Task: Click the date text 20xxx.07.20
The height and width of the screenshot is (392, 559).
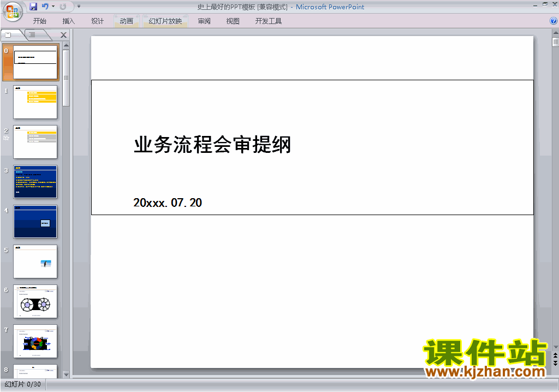Action: point(168,203)
